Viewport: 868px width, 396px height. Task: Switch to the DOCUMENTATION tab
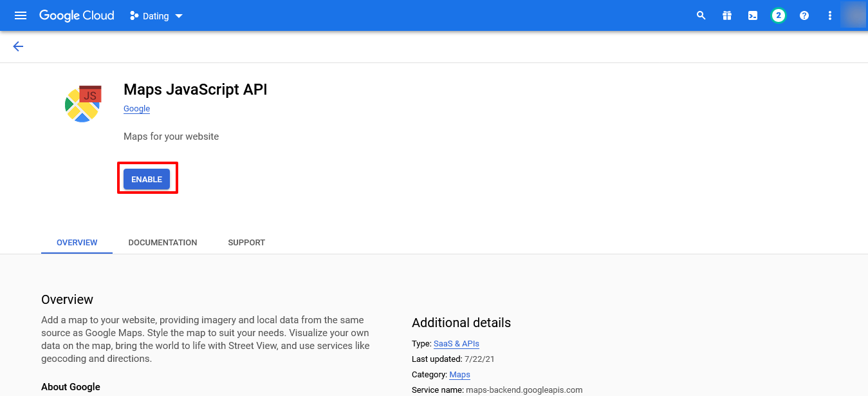[x=163, y=243]
